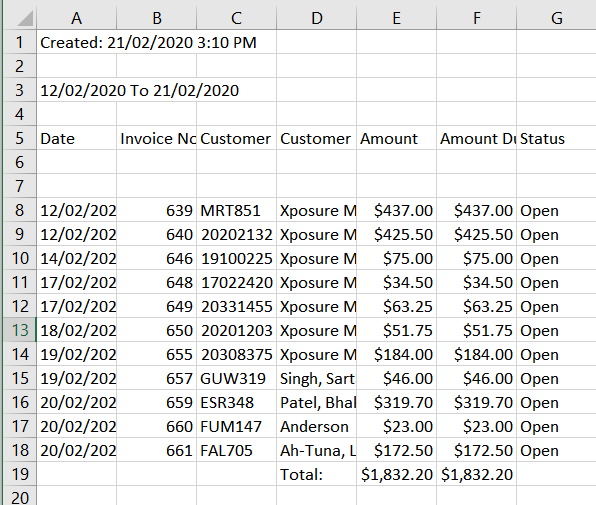Select column B header

pos(157,18)
